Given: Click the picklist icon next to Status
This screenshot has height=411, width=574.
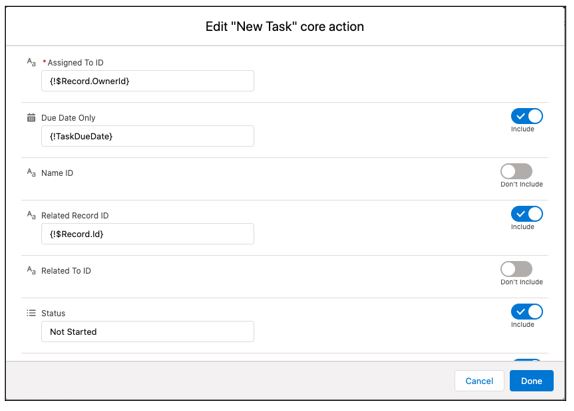Looking at the screenshot, I should (31, 313).
